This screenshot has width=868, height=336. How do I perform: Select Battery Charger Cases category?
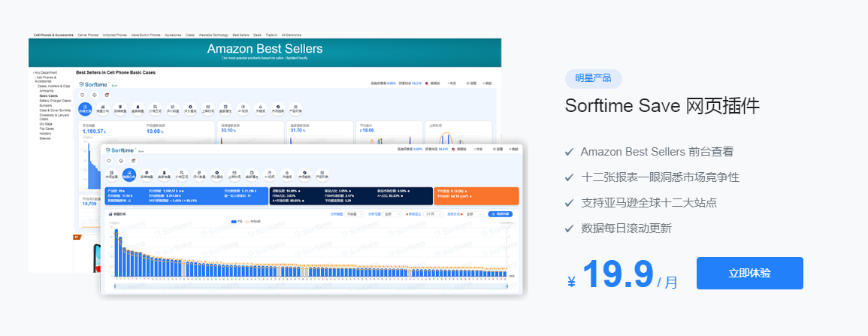[x=56, y=101]
